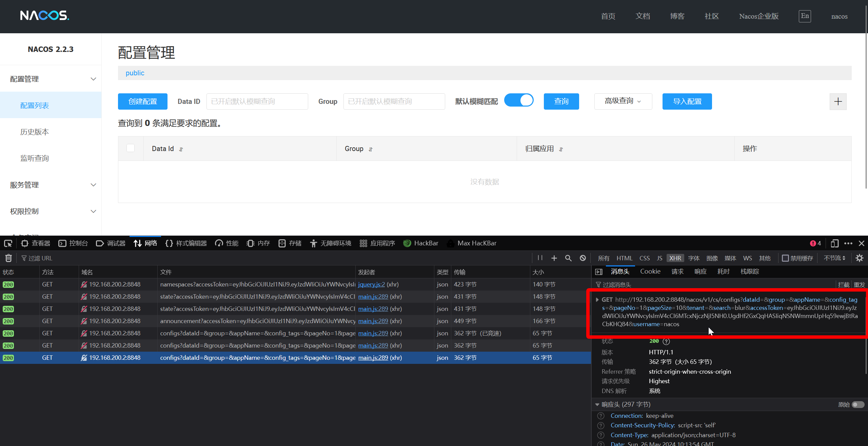Select the namespaces request row

(x=295, y=284)
